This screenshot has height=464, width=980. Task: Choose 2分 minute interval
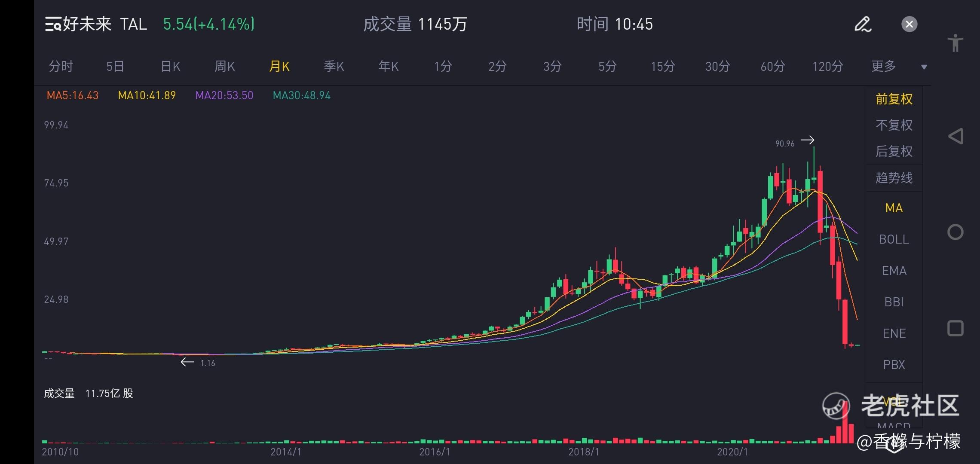coord(497,66)
